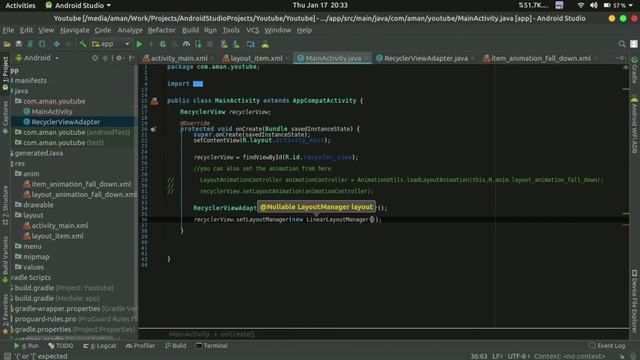Open the system menu arrow near battery
The height and width of the screenshot is (360, 640).
pyautogui.click(x=631, y=5)
